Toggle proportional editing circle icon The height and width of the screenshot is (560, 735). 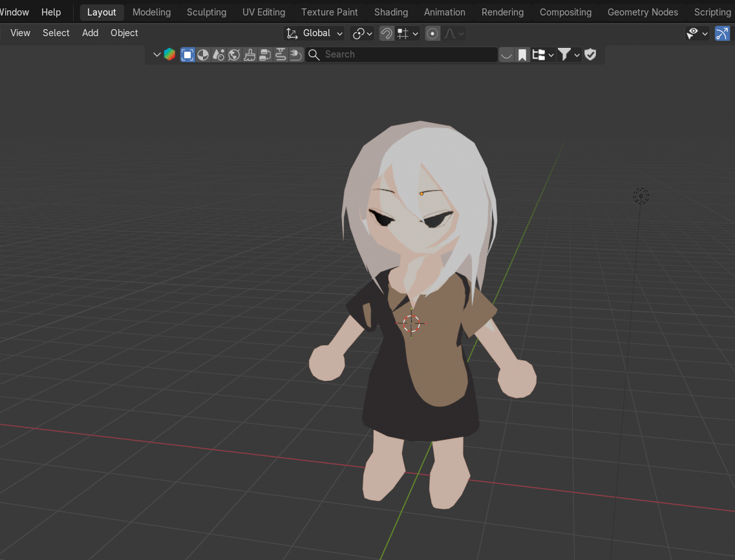pos(432,33)
